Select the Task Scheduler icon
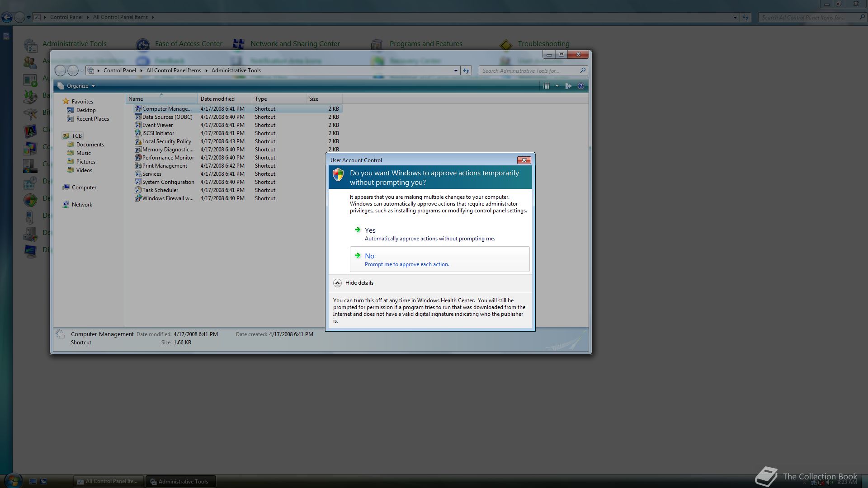The width and height of the screenshot is (868, 488). point(138,190)
